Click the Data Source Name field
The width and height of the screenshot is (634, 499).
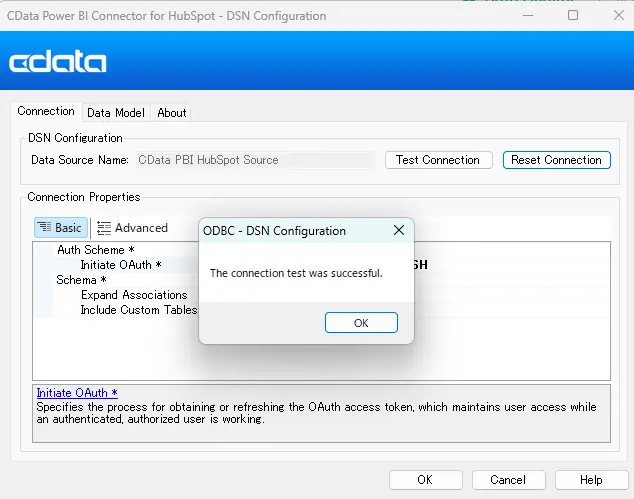[x=254, y=160]
